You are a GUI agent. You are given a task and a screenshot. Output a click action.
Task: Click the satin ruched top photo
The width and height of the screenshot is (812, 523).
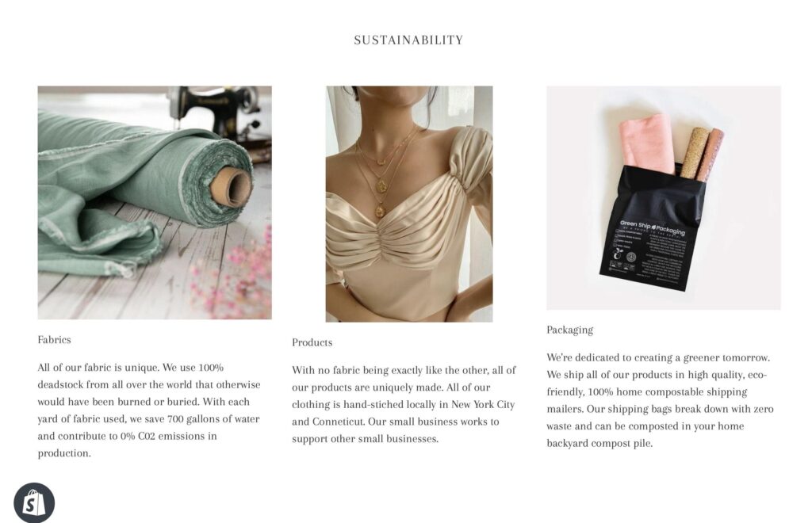click(x=409, y=204)
